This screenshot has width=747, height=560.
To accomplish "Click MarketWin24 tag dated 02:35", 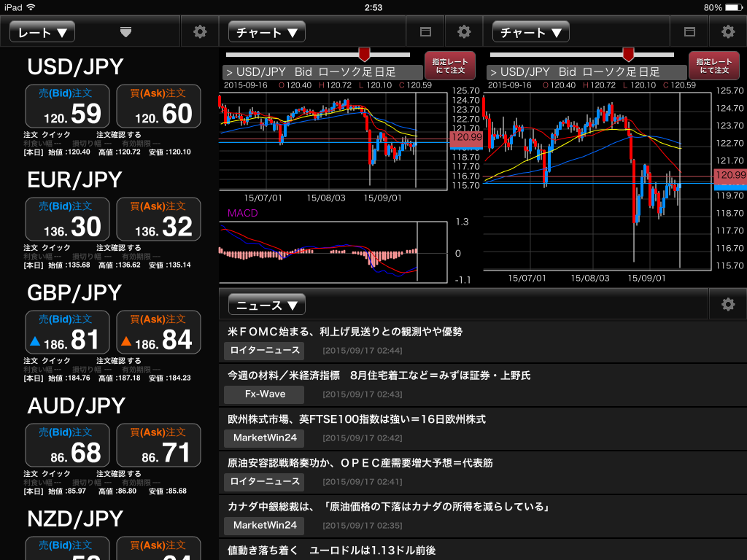I will point(264,526).
